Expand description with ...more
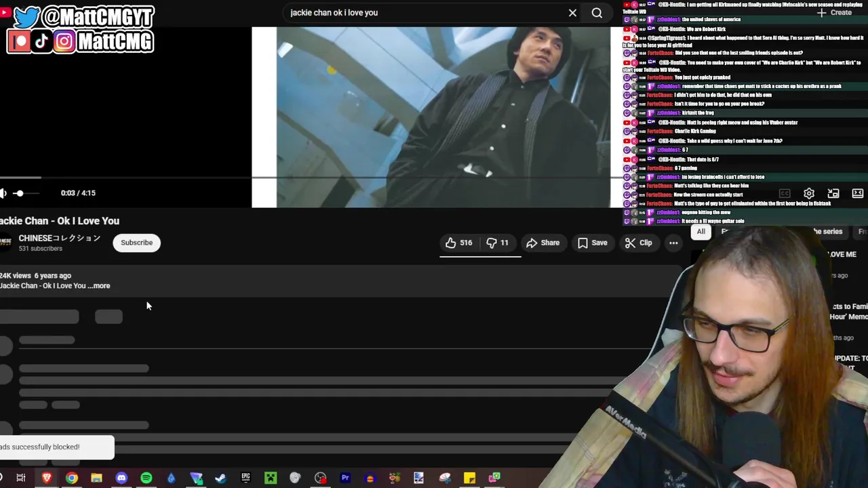 pos(99,286)
